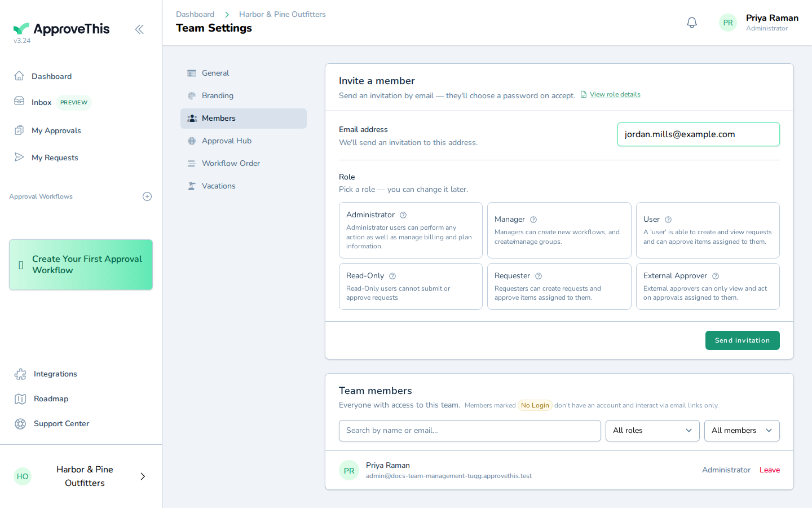Click the Send invitation button
Screen dimensions: 812x508
click(x=742, y=340)
